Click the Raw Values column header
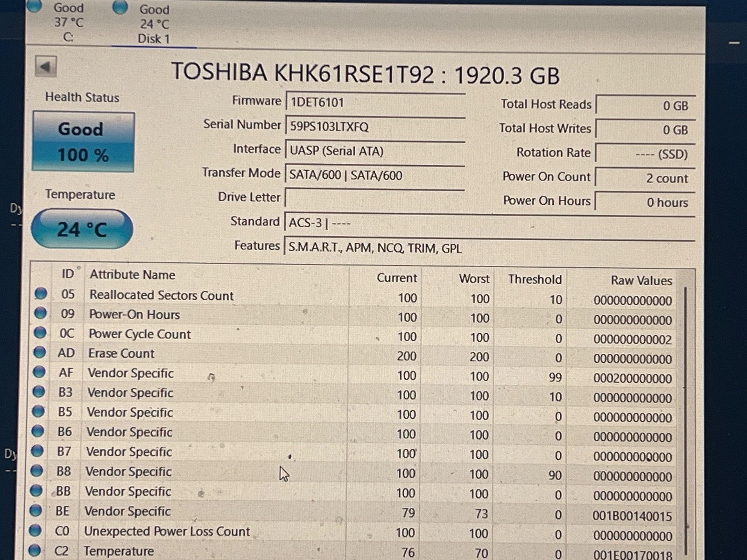Image resolution: width=747 pixels, height=560 pixels. [641, 280]
